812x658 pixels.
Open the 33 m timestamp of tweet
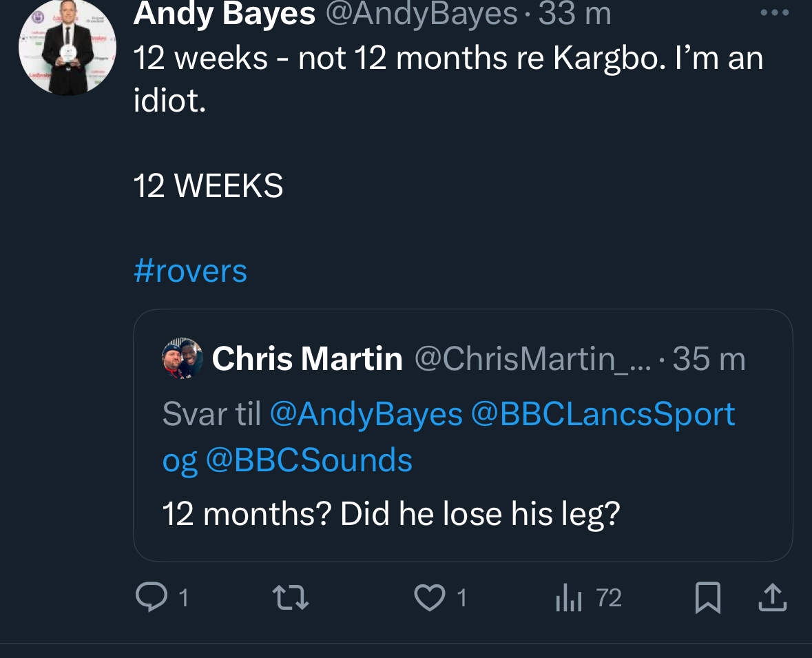click(x=574, y=14)
